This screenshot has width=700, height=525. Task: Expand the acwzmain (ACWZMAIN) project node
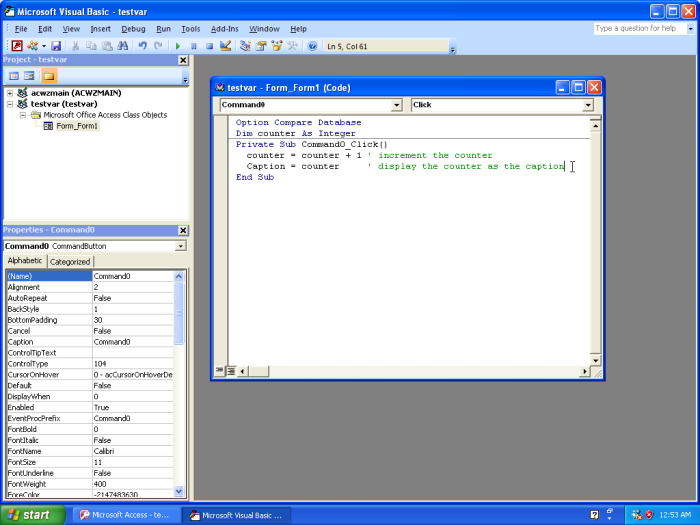[10, 93]
